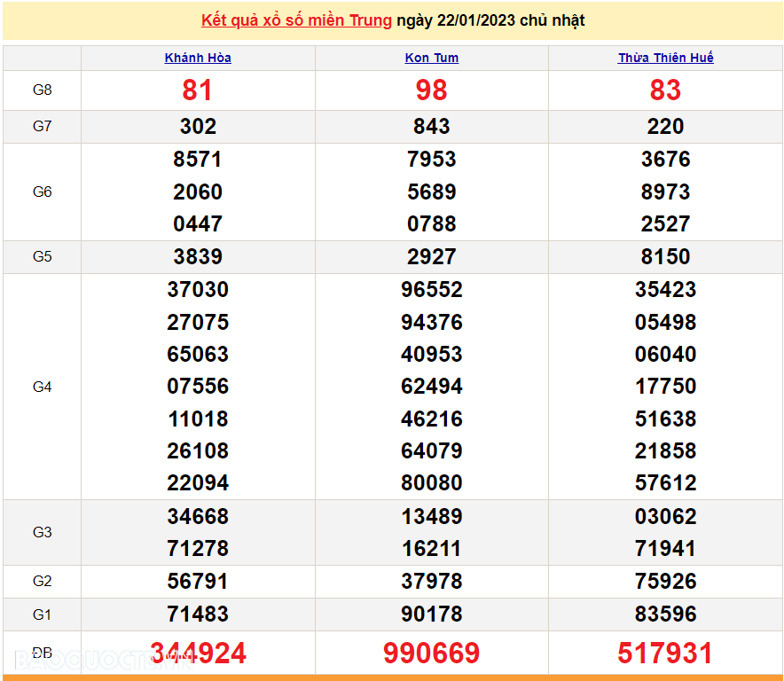Select Thừa Thiên Huế G8 result 83
The image size is (784, 681).
point(665,90)
